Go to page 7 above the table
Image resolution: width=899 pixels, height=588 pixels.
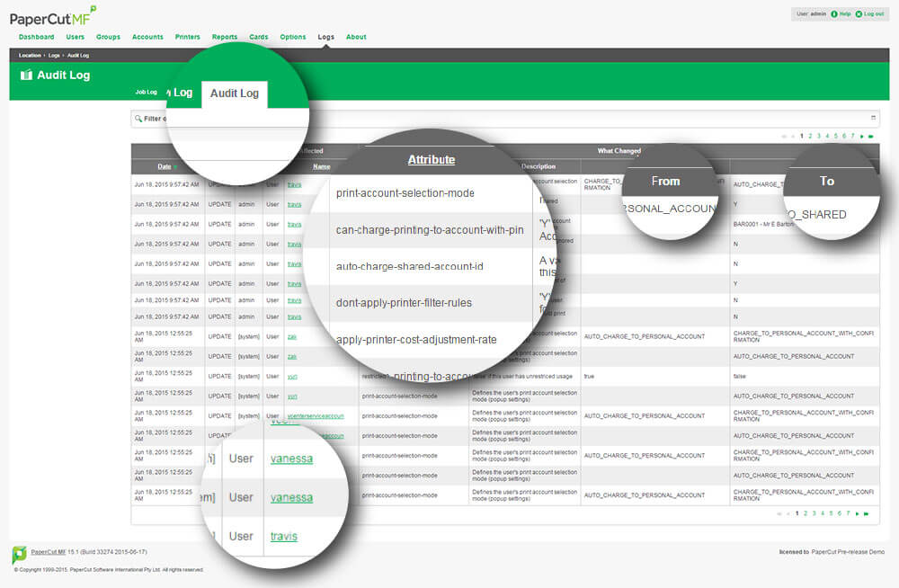tap(852, 136)
